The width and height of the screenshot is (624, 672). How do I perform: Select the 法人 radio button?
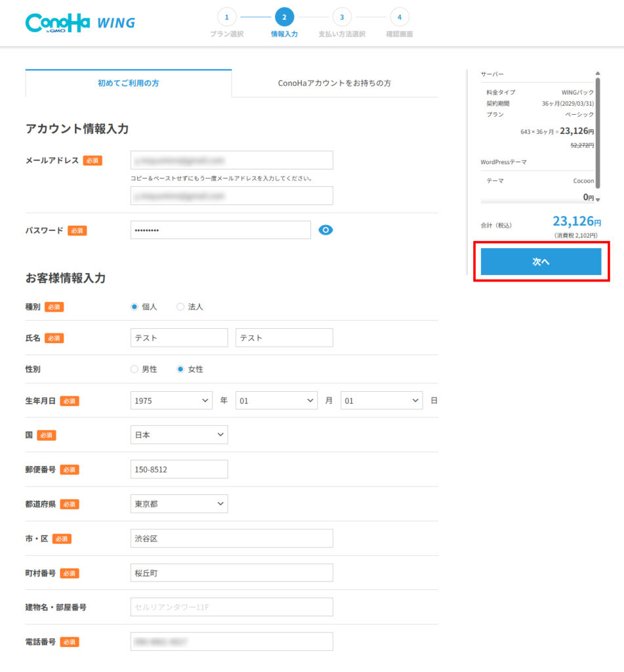click(x=180, y=306)
